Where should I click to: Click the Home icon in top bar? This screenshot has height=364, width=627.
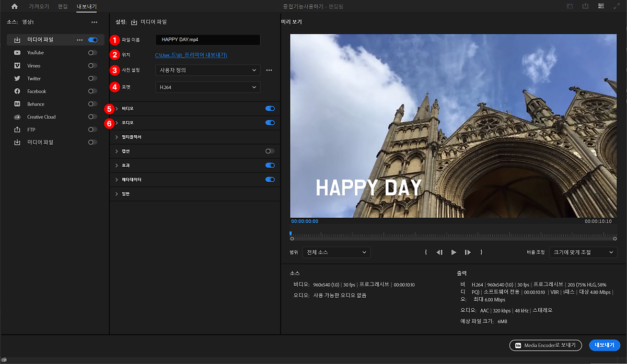15,6
